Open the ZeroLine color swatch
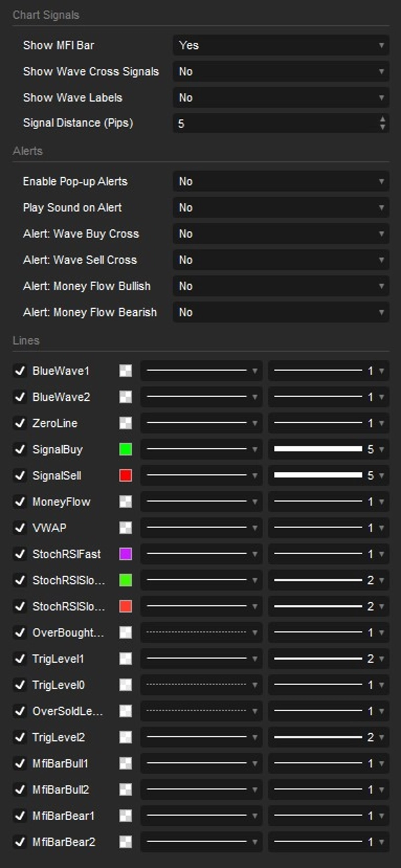The width and height of the screenshot is (401, 868). point(126,423)
